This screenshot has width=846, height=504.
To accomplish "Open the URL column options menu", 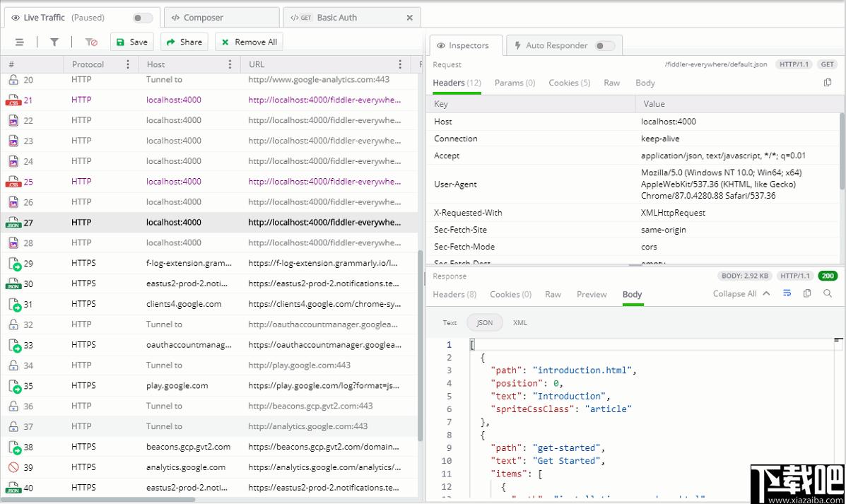I will (400, 64).
